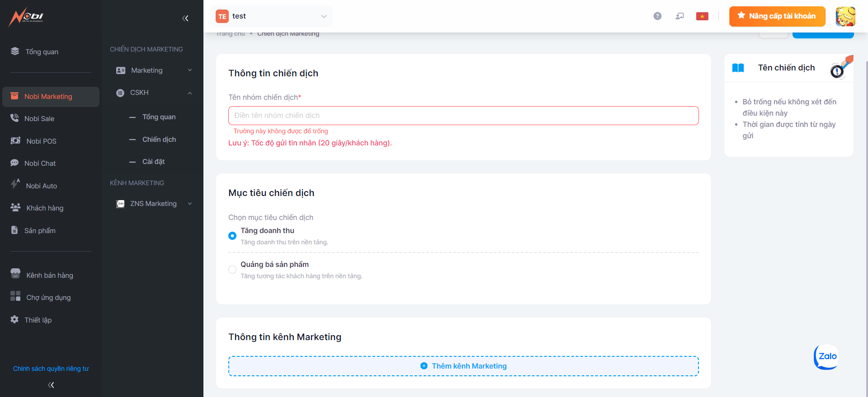Open the book icon beside Tên chiến dịch
The height and width of the screenshot is (397, 868).
coord(738,68)
